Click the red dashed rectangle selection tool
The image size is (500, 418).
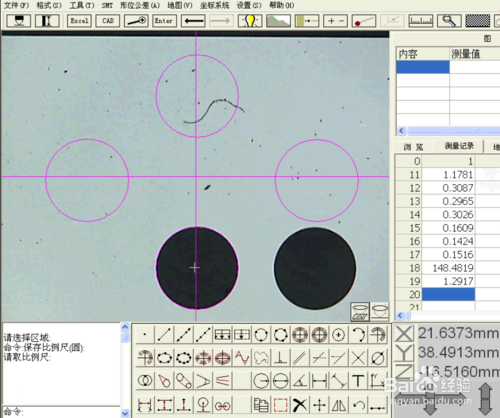click(x=281, y=405)
